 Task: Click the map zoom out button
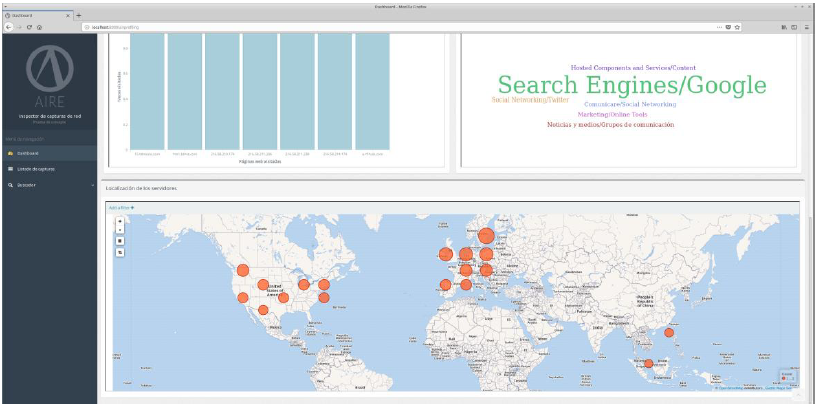[x=120, y=230]
